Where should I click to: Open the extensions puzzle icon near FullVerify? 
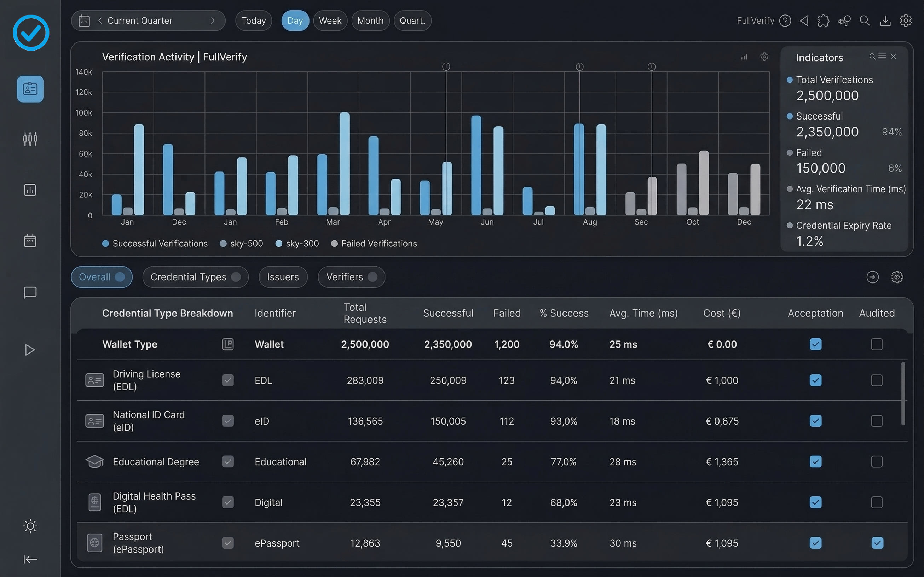(824, 21)
